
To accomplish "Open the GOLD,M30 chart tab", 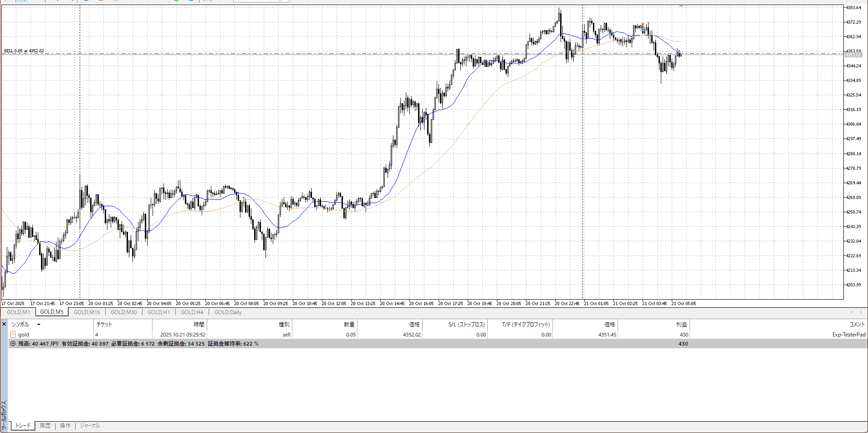I will (x=123, y=312).
